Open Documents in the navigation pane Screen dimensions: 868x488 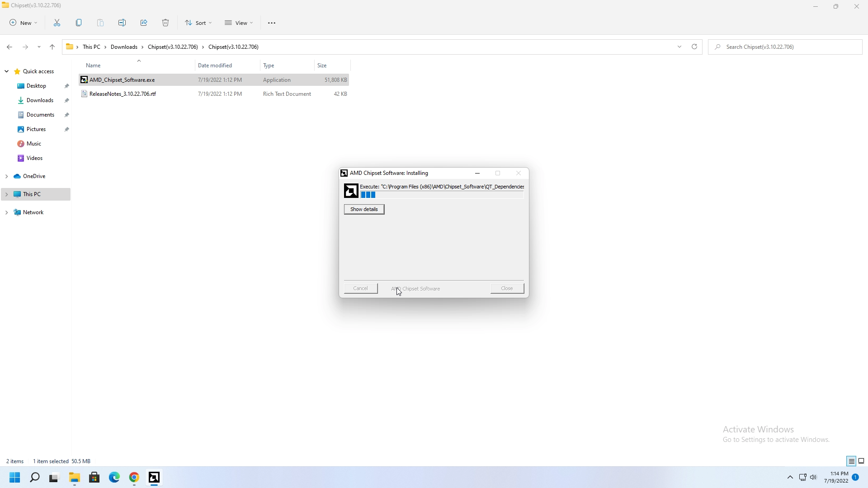pyautogui.click(x=40, y=115)
